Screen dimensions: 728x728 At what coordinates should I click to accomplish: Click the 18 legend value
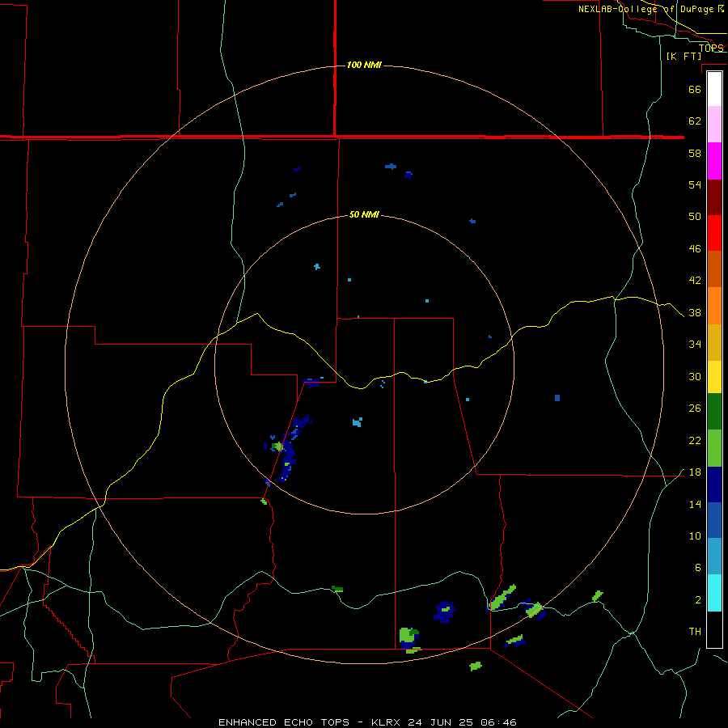(695, 472)
